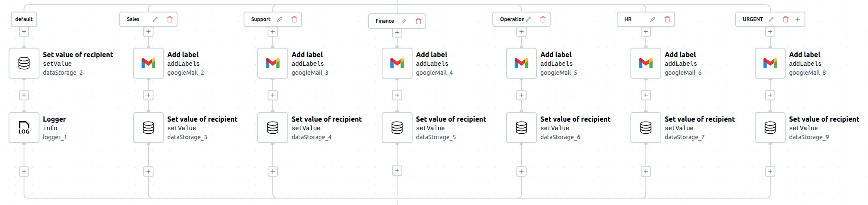Open the Logger node LOG icon
868x205 pixels.
[24, 128]
